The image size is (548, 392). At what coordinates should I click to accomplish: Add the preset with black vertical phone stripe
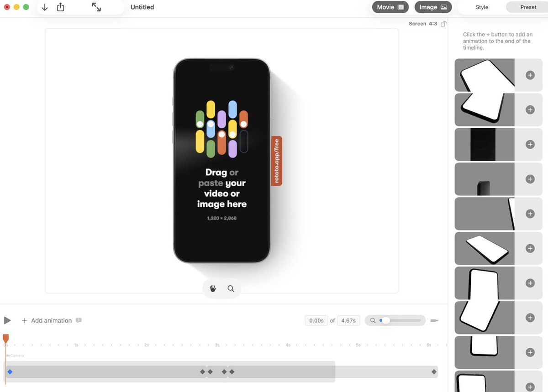coord(530,145)
